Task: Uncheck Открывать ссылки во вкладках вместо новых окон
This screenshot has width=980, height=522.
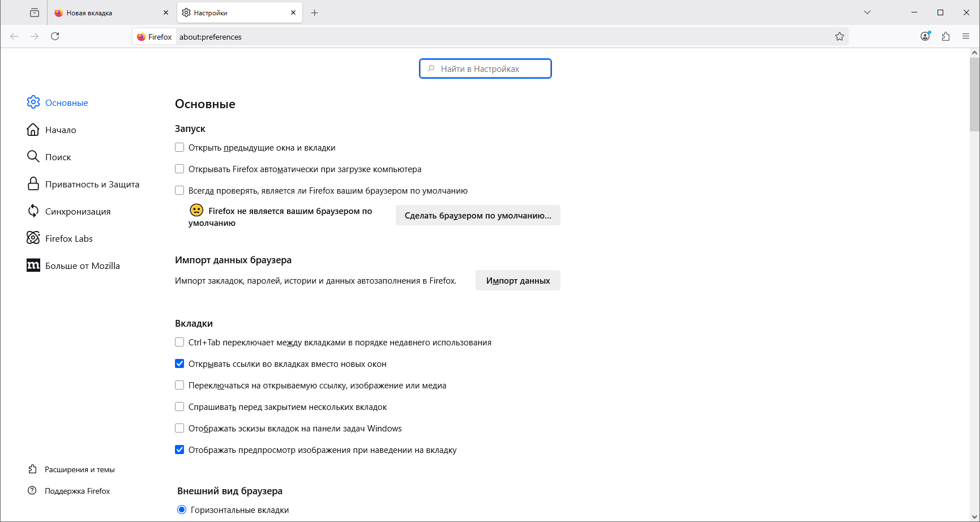Action: pyautogui.click(x=179, y=363)
